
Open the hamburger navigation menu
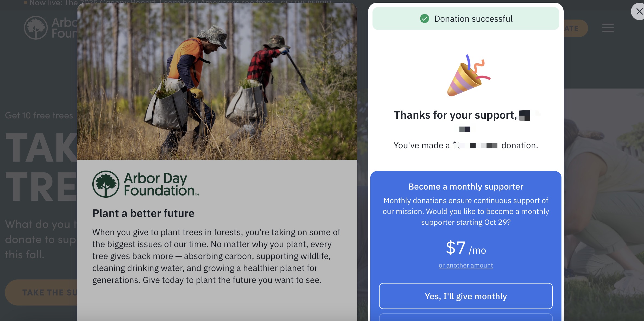coord(608,28)
